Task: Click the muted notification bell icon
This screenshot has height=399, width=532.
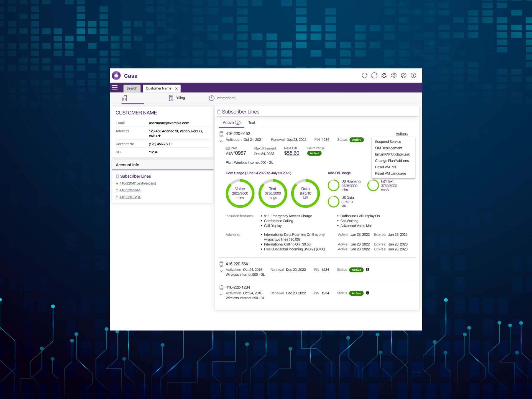Action: (384, 75)
